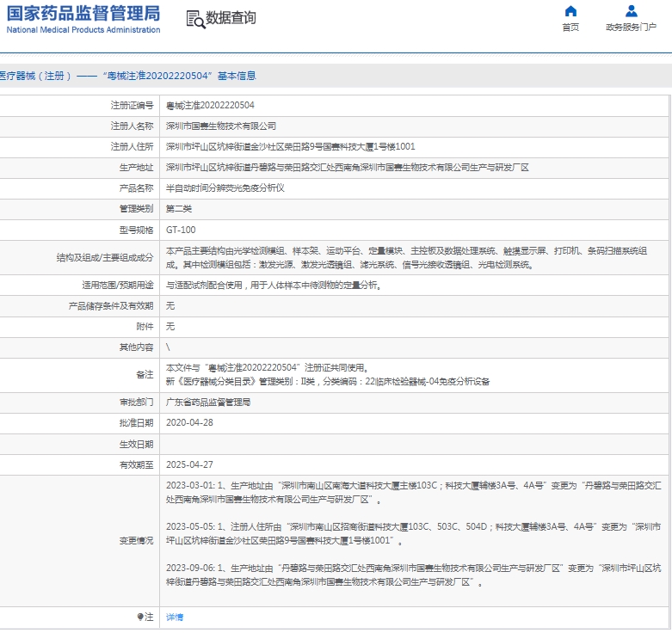Click the 变更情况 field label
Image resolution: width=672 pixels, height=633 pixels.
(x=136, y=540)
